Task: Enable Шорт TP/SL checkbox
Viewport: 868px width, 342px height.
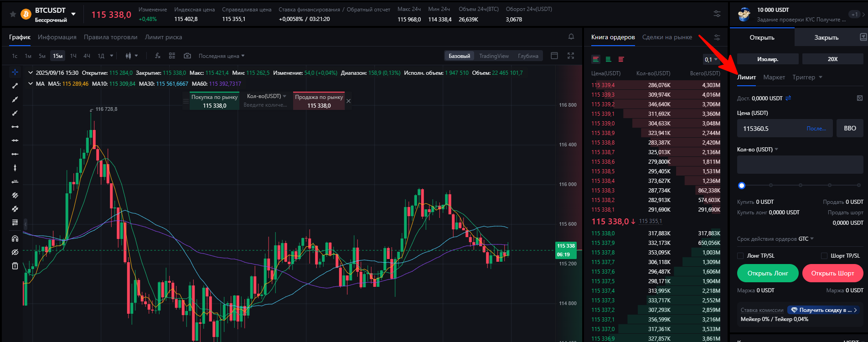Action: pos(824,256)
